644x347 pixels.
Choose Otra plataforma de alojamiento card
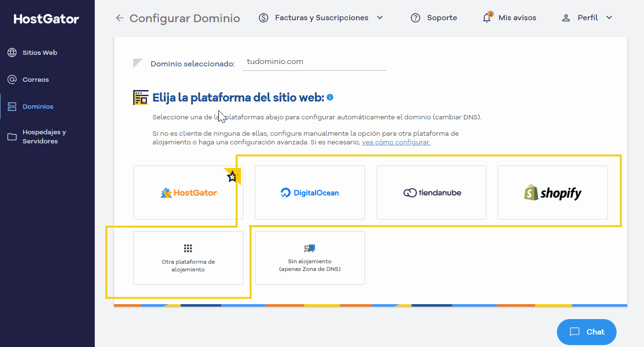188,258
